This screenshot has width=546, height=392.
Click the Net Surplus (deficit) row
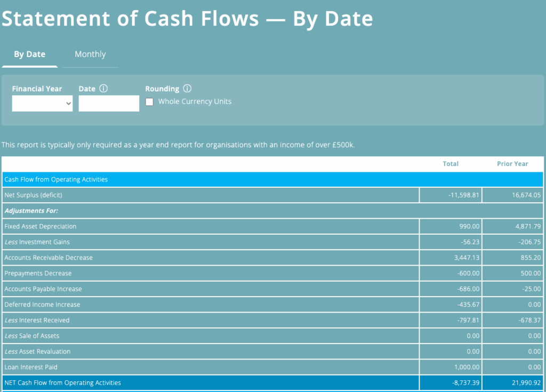click(160, 195)
